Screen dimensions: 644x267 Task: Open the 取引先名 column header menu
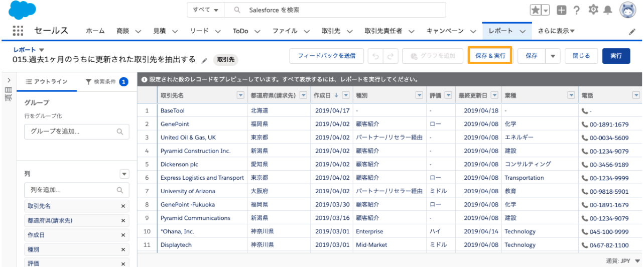(240, 95)
